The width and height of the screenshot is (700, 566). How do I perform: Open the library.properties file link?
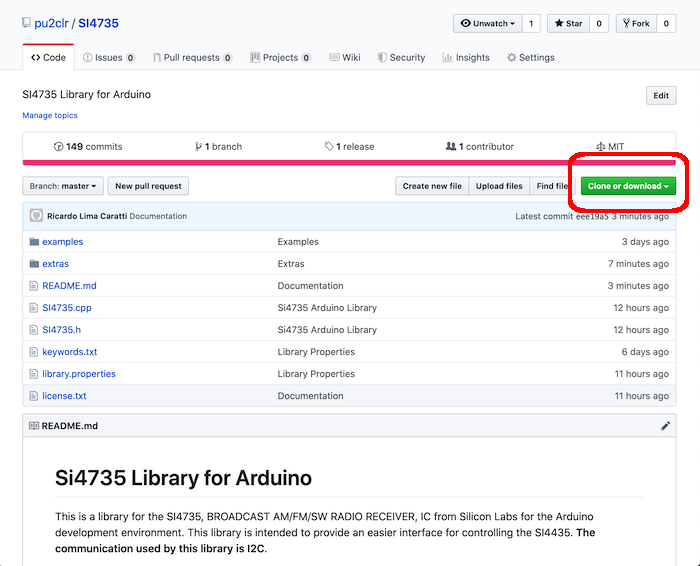[79, 374]
